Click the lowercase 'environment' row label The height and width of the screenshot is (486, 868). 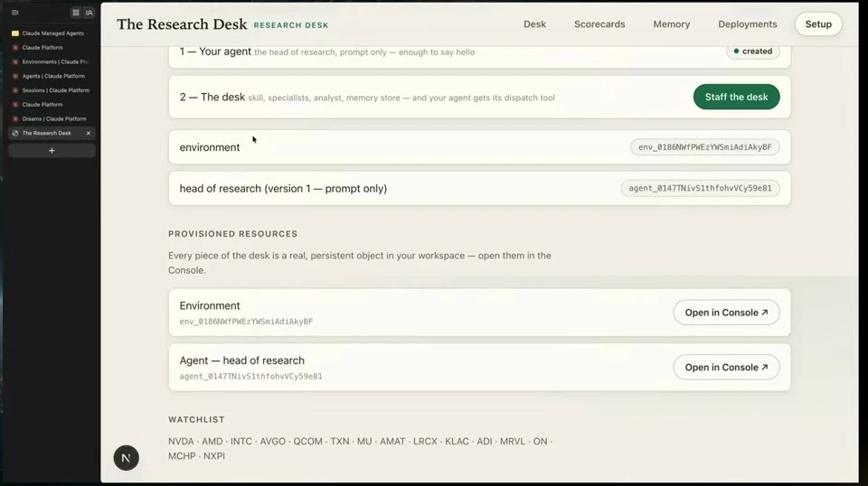(210, 147)
